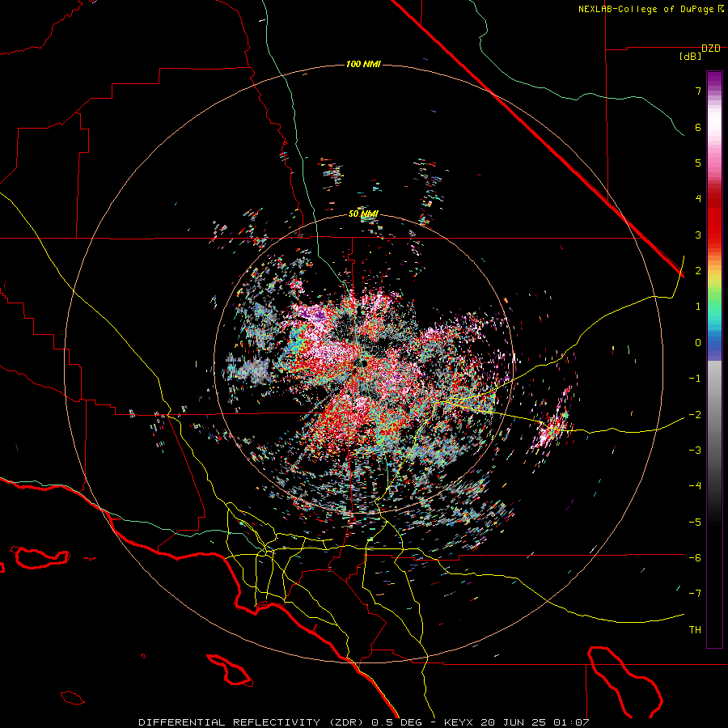Click the 100 NMI range ring label
Image resolution: width=728 pixels, height=728 pixels.
pos(363,64)
